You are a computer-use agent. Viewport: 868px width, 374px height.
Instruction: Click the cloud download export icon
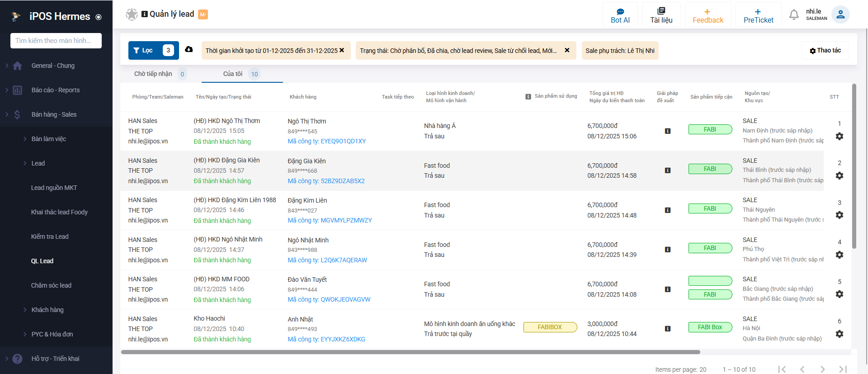[x=189, y=49]
